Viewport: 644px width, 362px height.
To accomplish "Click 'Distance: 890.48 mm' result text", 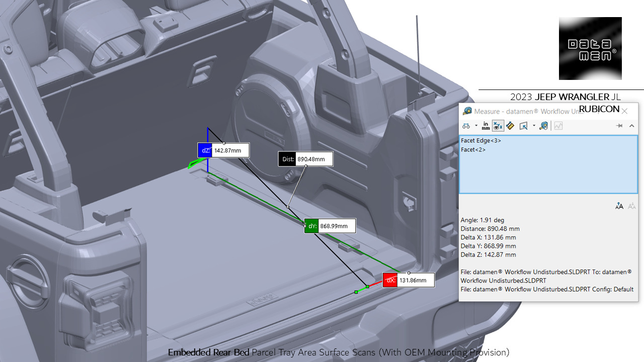I will [x=491, y=229].
